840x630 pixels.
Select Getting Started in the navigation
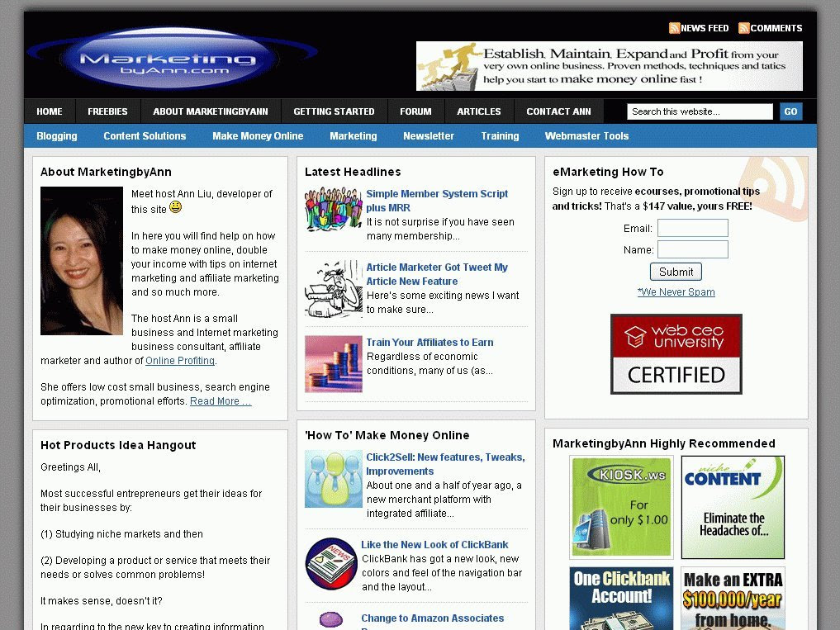pos(334,111)
